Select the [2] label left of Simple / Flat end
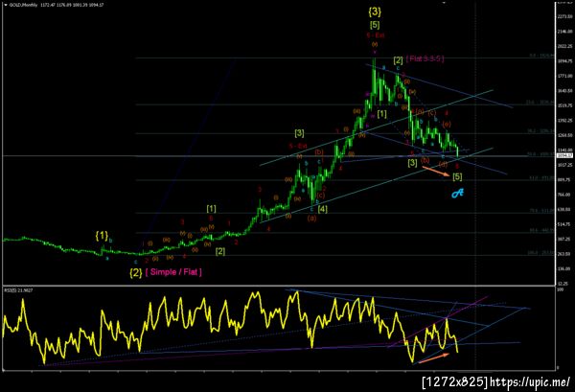The image size is (575, 392). tap(220, 251)
